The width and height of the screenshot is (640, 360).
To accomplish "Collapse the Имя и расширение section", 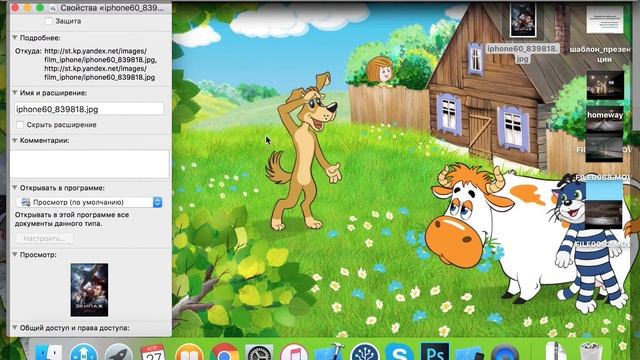I will pyautogui.click(x=15, y=93).
